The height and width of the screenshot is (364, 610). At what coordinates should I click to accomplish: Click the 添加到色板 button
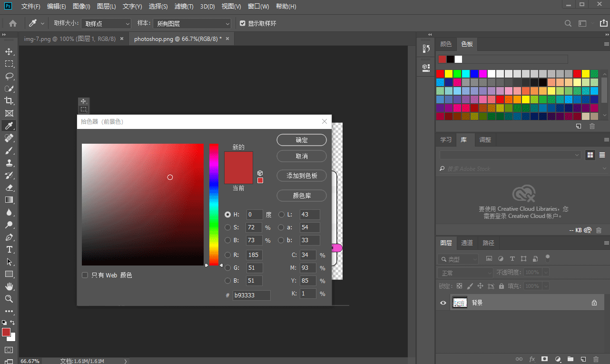click(302, 176)
